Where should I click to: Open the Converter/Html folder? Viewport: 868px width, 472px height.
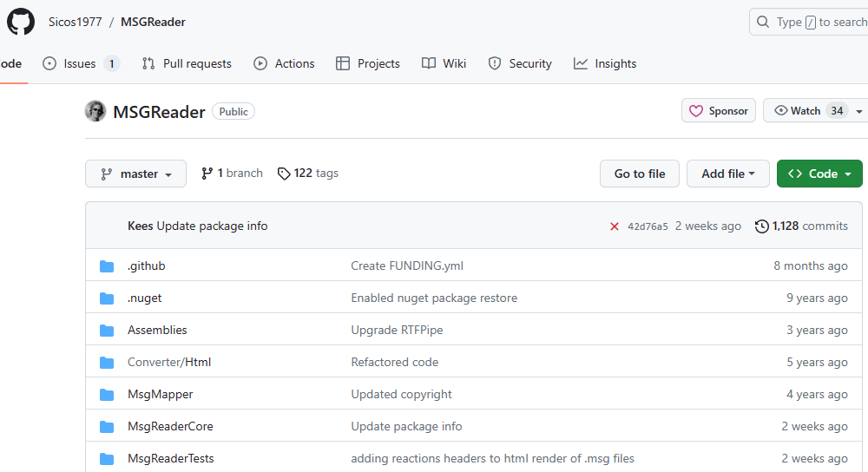(169, 362)
